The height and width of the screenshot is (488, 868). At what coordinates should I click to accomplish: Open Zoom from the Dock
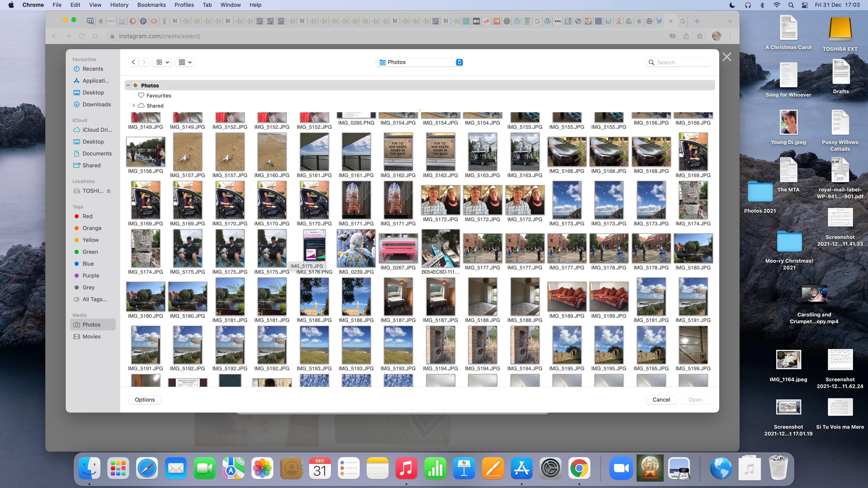(621, 468)
